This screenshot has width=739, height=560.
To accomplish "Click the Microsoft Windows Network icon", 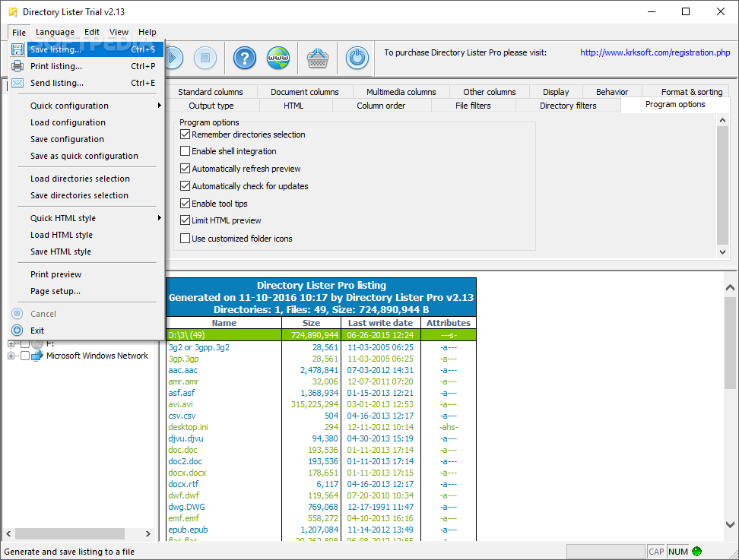I will point(37,356).
